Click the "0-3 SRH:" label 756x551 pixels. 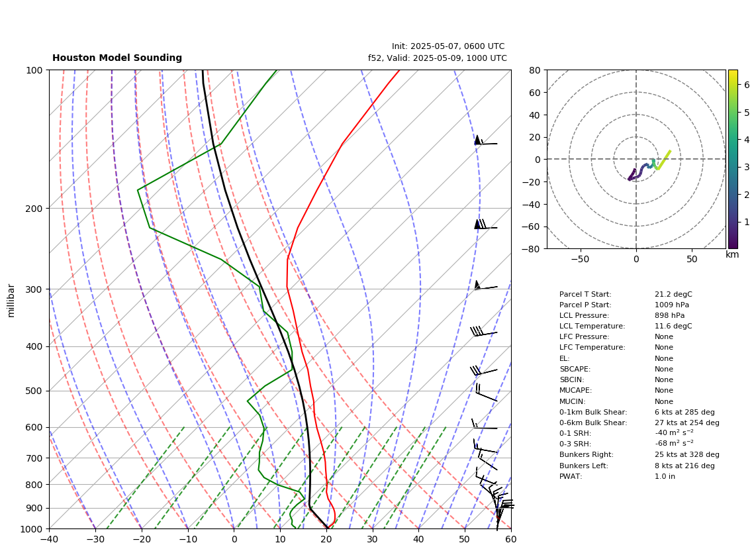coord(575,444)
